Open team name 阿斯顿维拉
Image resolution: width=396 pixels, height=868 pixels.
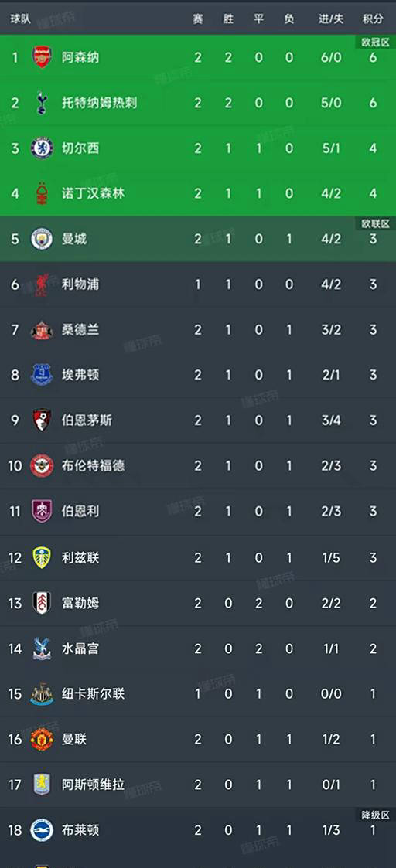coord(93,785)
